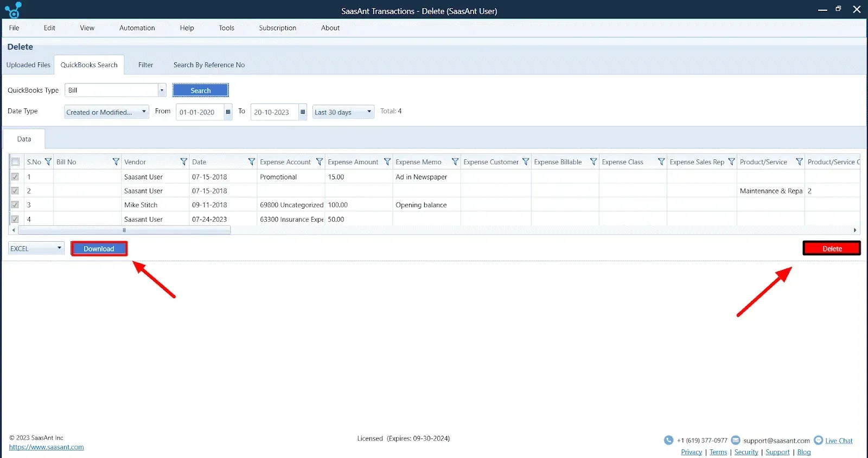
Task: Open the Automation menu
Action: click(x=137, y=28)
